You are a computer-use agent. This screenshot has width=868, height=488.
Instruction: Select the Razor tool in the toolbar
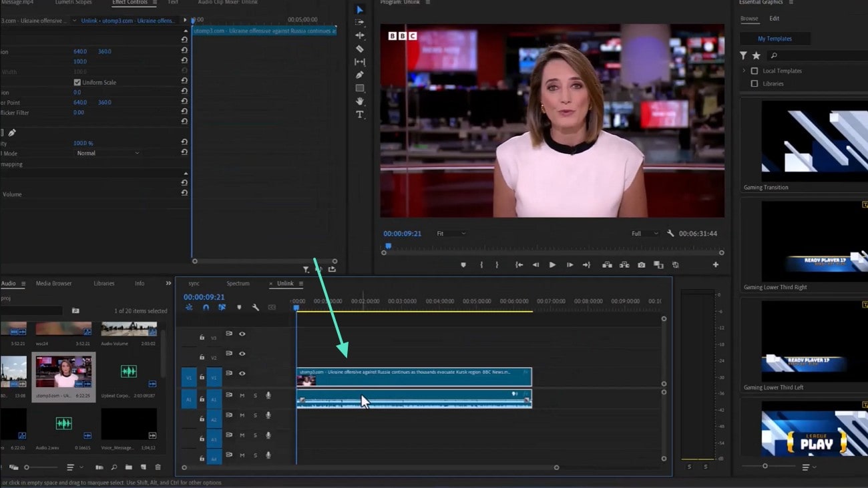tap(360, 49)
